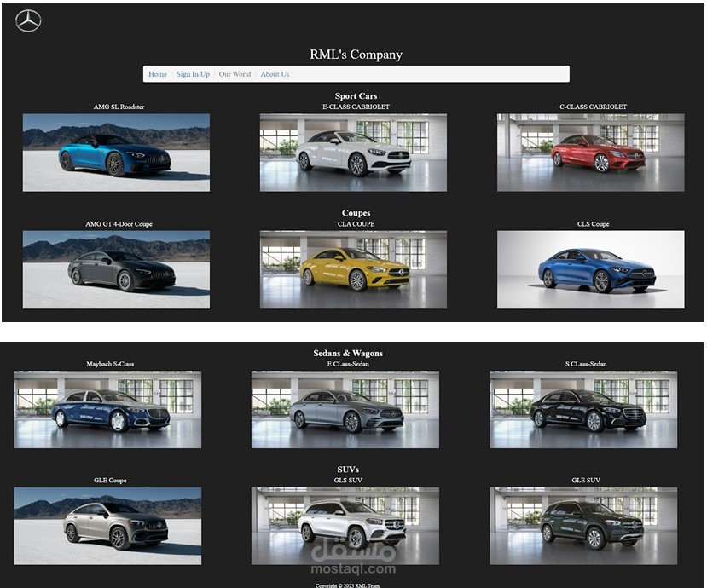Open the grey AMG GT 4-Door Coupe image
707x588 pixels.
point(116,270)
